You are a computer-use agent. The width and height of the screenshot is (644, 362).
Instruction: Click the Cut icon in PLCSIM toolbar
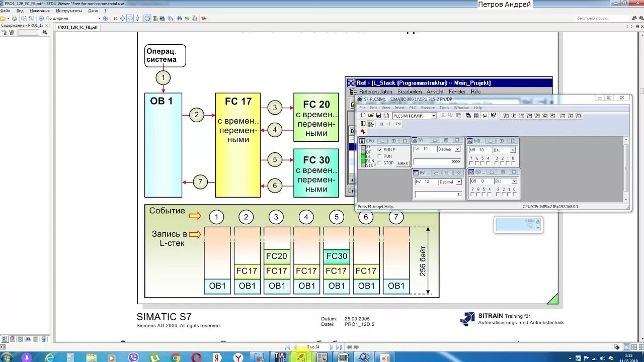(442, 115)
